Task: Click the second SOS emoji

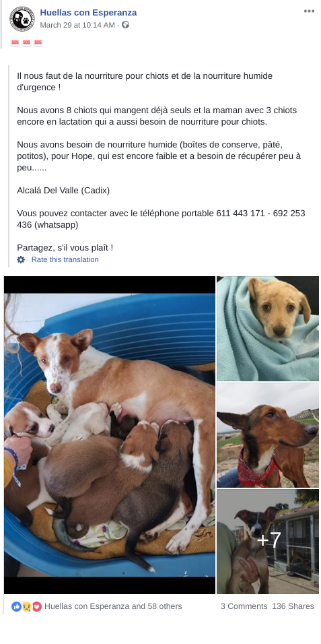Action: point(27,42)
